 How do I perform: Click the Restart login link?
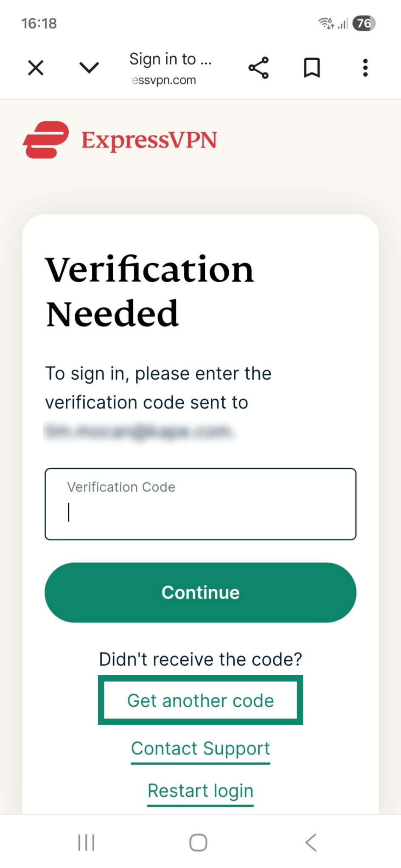200,791
